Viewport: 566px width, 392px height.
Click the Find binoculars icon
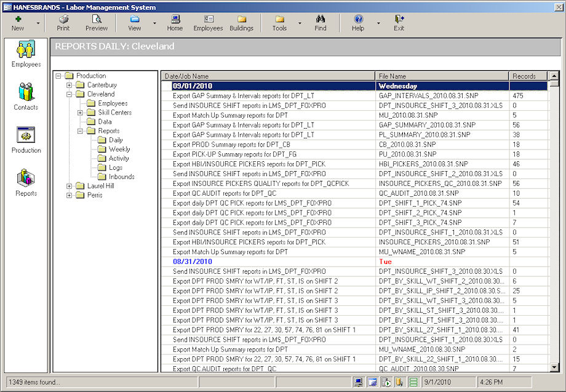coord(320,19)
